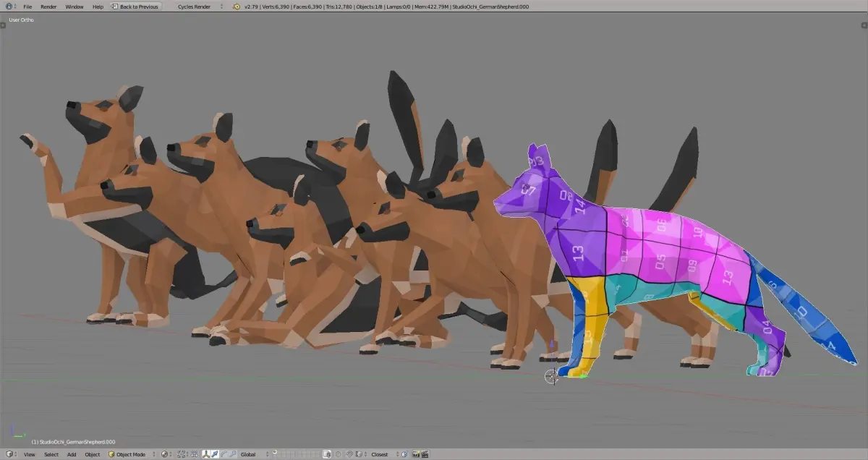Screen dimensions: 868x460
Task: Open the View menu in 3D viewport header
Action: [x=29, y=454]
